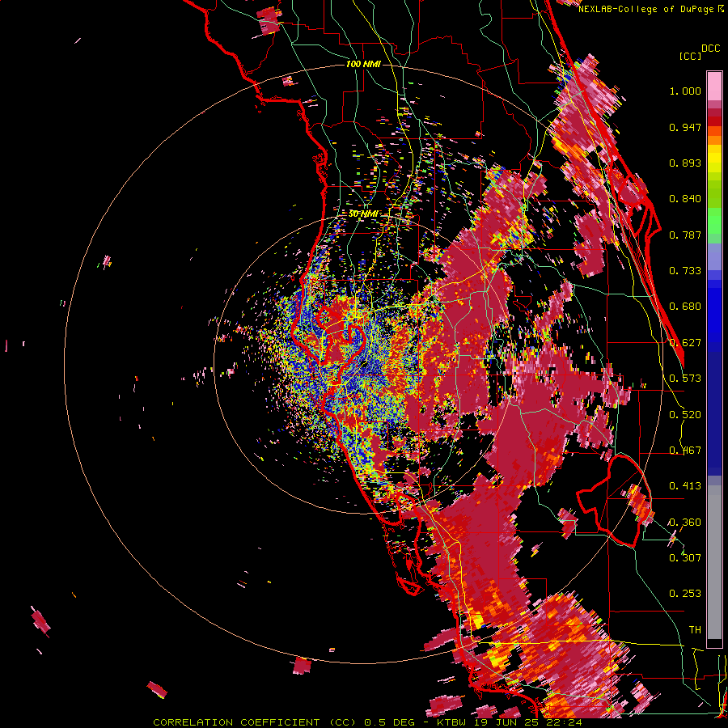The height and width of the screenshot is (728, 728).
Task: Click the 100 NMI range ring label
Action: coord(363,64)
